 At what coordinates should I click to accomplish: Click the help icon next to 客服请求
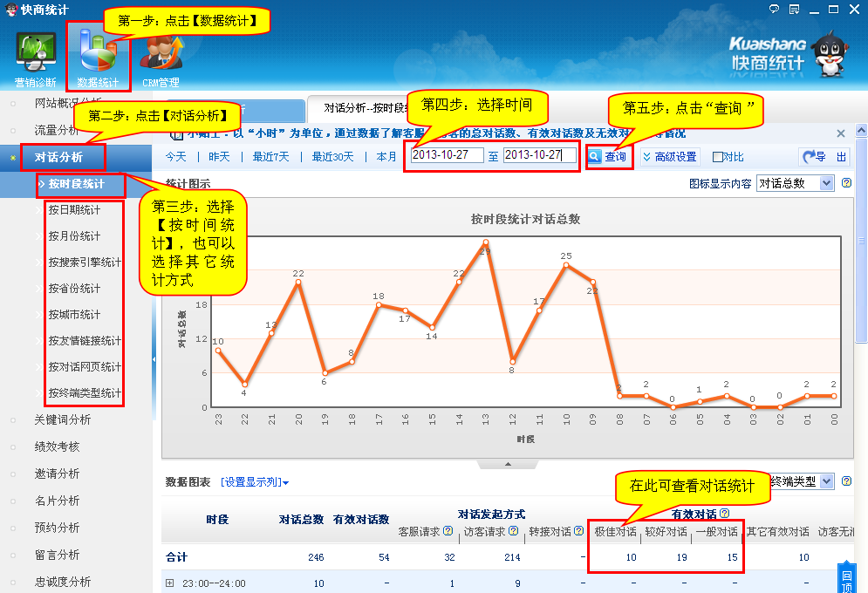coord(448,531)
